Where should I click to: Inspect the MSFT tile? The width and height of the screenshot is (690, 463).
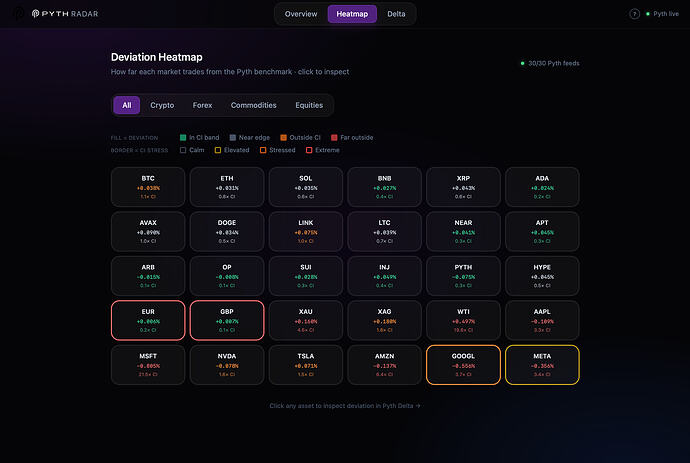pyautogui.click(x=148, y=365)
